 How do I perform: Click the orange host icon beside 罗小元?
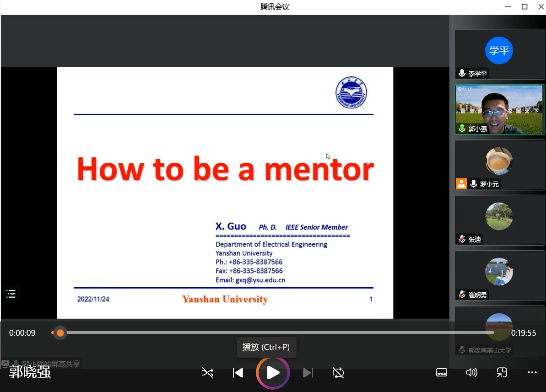461,184
